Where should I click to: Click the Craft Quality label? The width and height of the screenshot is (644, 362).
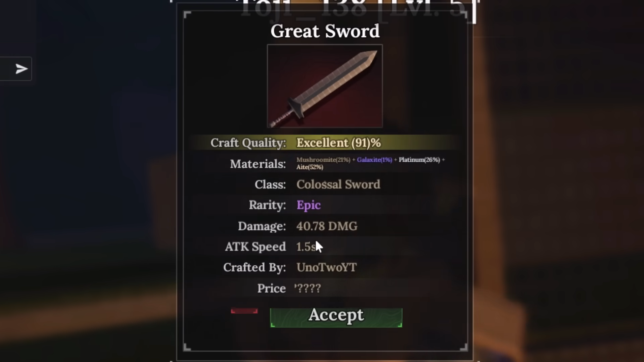248,143
